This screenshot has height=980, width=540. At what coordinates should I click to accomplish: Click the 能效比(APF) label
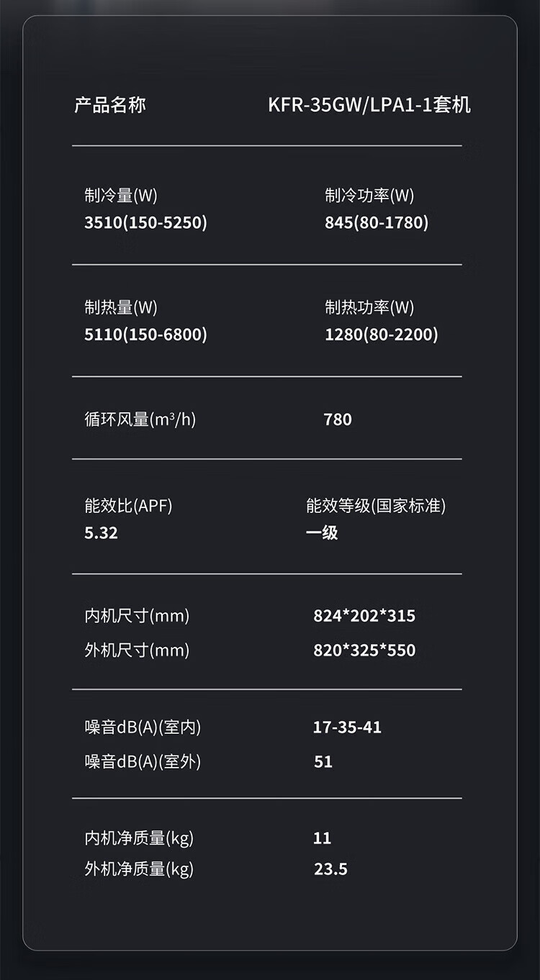pyautogui.click(x=128, y=506)
